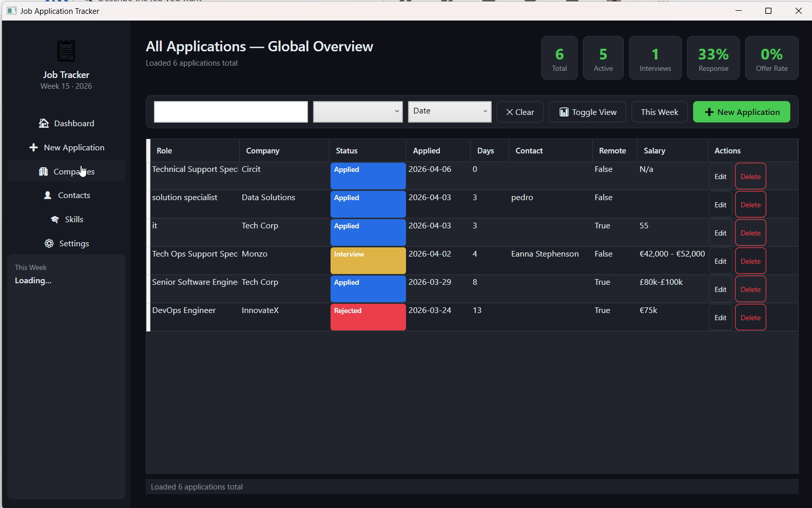Delete the Senior Software Engineer application
The width and height of the screenshot is (812, 508).
click(750, 289)
